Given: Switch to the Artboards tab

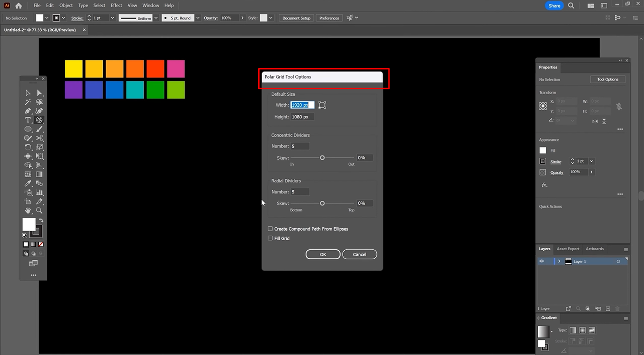Looking at the screenshot, I should point(595,249).
